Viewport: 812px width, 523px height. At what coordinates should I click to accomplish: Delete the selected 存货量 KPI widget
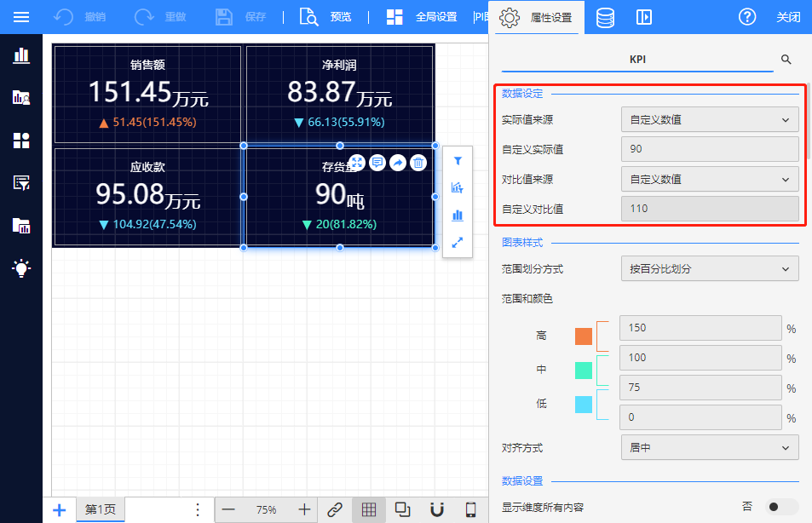(x=418, y=163)
